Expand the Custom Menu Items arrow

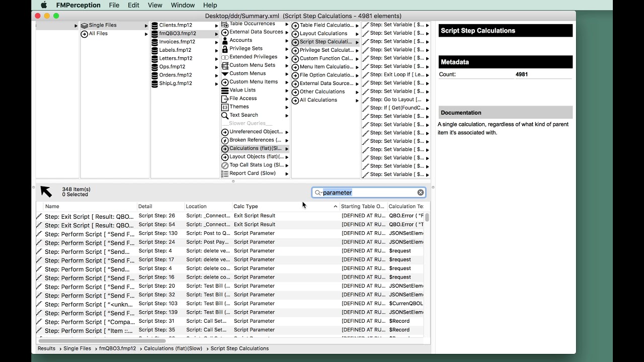tap(287, 82)
